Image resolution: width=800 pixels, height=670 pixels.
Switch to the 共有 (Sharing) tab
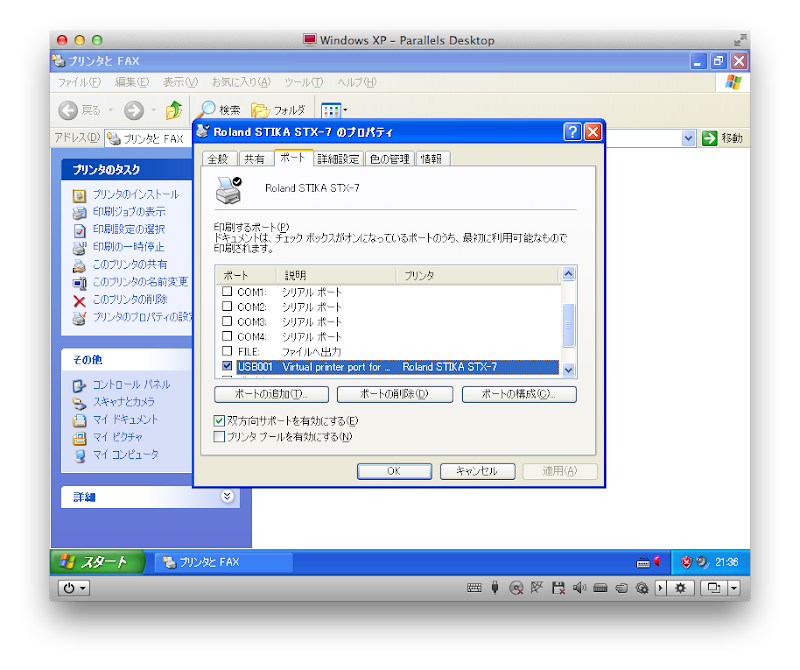pos(256,159)
